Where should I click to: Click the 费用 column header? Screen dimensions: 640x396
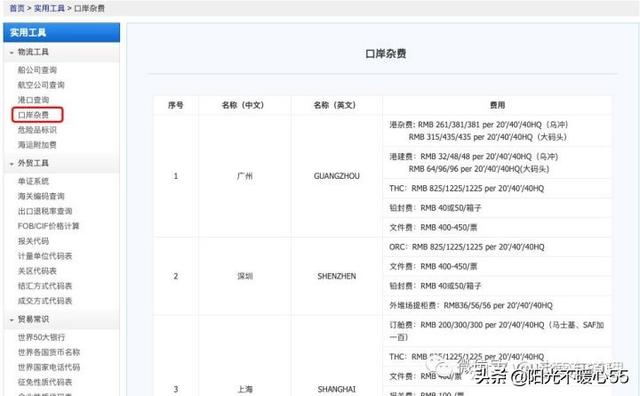[498, 105]
